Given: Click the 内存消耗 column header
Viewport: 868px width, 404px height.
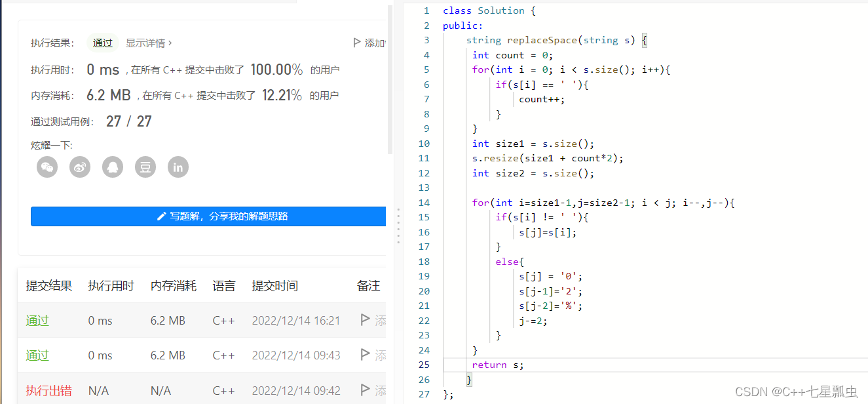Looking at the screenshot, I should point(174,286).
